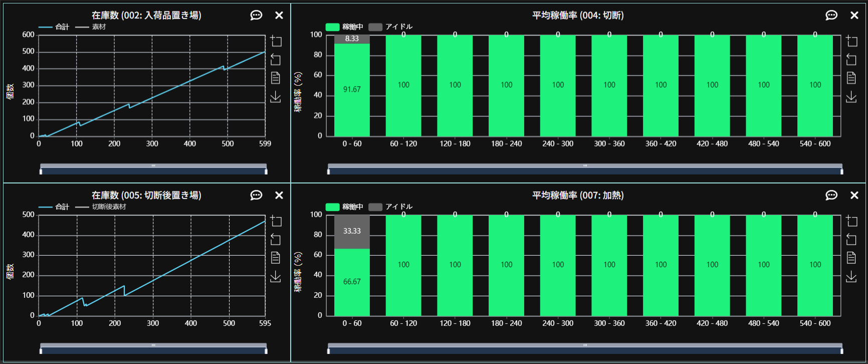Toggle 合計 legend series in 002 chart
The height and width of the screenshot is (364, 868).
[54, 27]
